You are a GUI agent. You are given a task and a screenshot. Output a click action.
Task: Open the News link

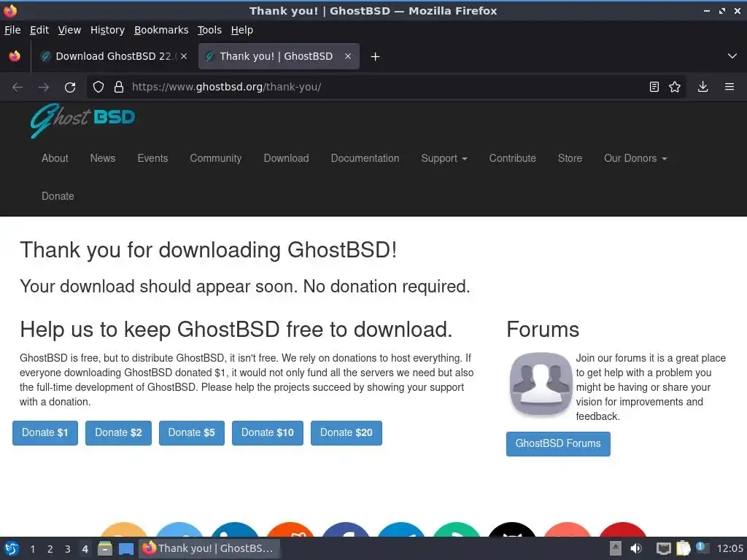[103, 158]
